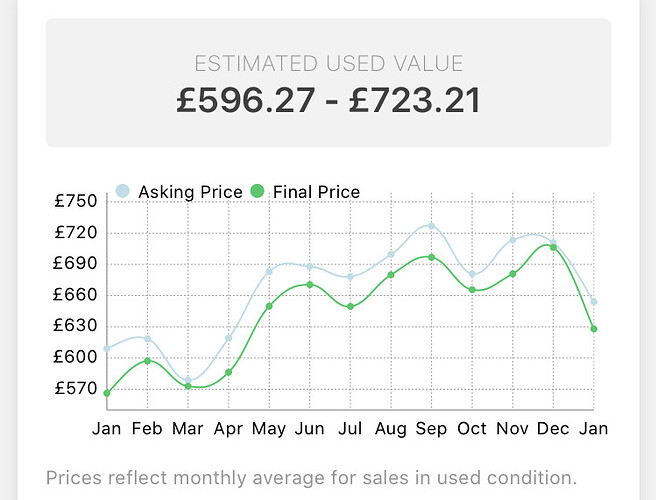The height and width of the screenshot is (500, 656).
Task: Click the May Asking Price data point
Action: pos(269,271)
